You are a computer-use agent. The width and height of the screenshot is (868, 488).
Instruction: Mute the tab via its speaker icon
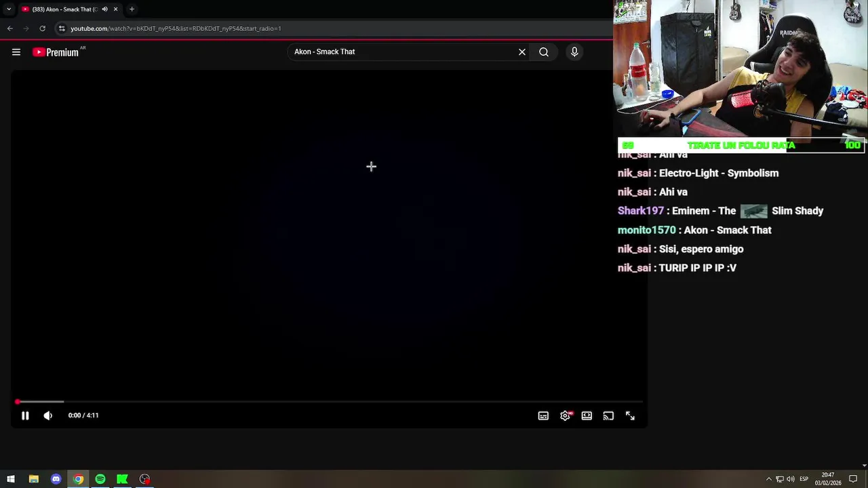pos(104,9)
